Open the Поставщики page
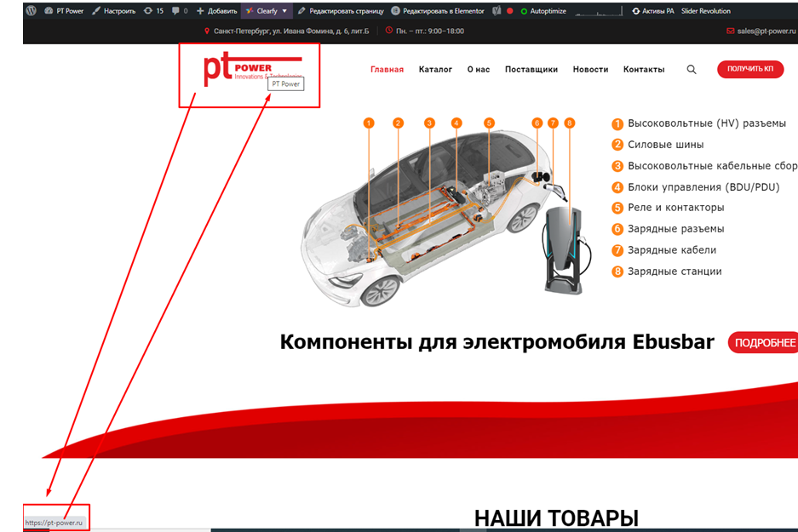Screen dimensions: 798x532 tap(531, 69)
